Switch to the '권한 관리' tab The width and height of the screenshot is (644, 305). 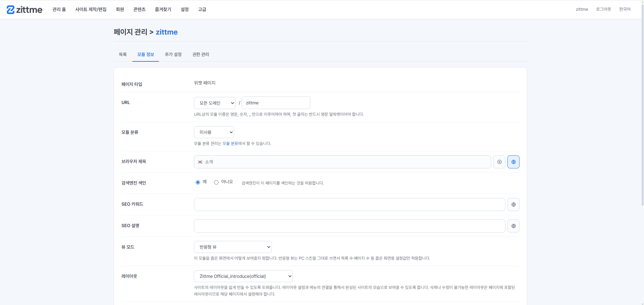tap(201, 54)
